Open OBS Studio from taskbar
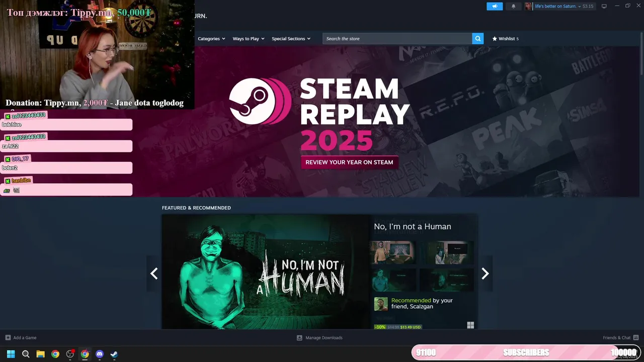The image size is (644, 362). pyautogui.click(x=70, y=354)
